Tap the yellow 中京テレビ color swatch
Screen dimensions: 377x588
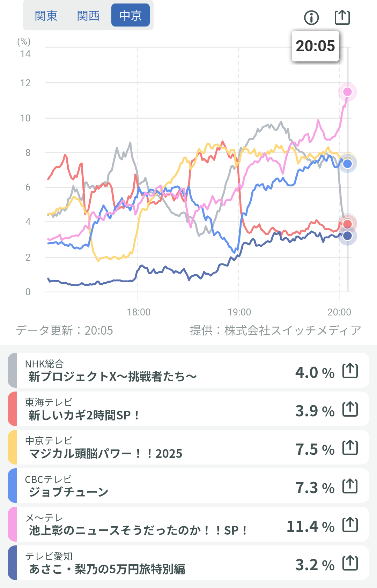tap(13, 447)
